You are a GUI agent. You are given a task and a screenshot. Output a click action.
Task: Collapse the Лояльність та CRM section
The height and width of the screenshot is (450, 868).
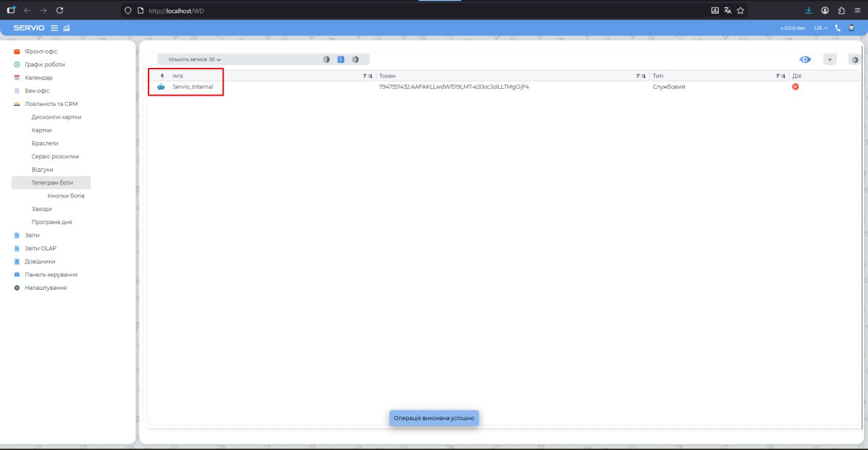(51, 104)
